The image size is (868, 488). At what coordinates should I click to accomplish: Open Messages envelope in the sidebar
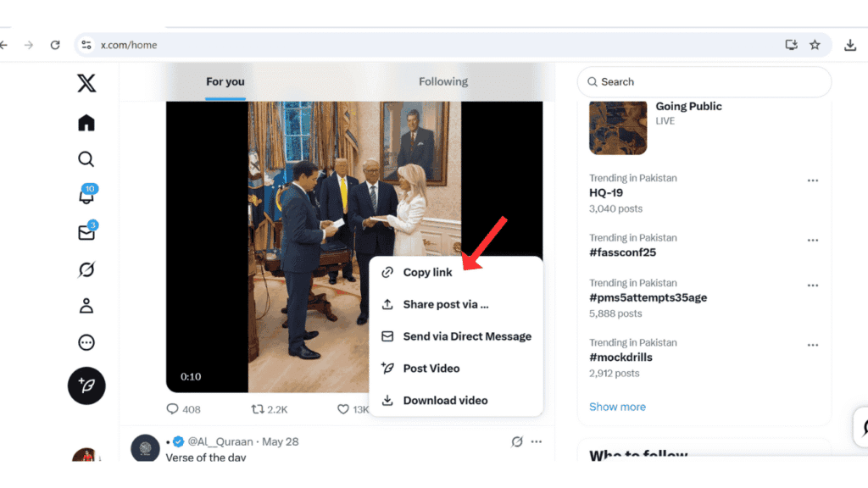[86, 233]
